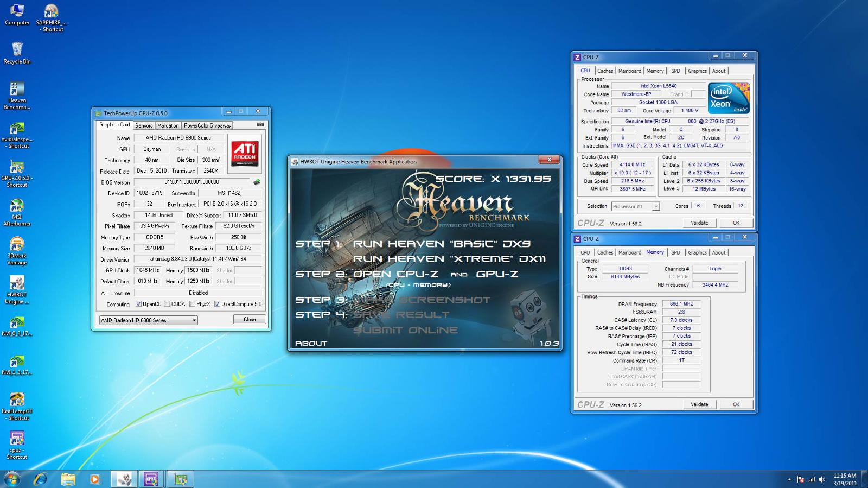Viewport: 868px width, 488px height.
Task: Open the AMD Radeon HD 6900 Series dropdown
Action: [x=148, y=320]
